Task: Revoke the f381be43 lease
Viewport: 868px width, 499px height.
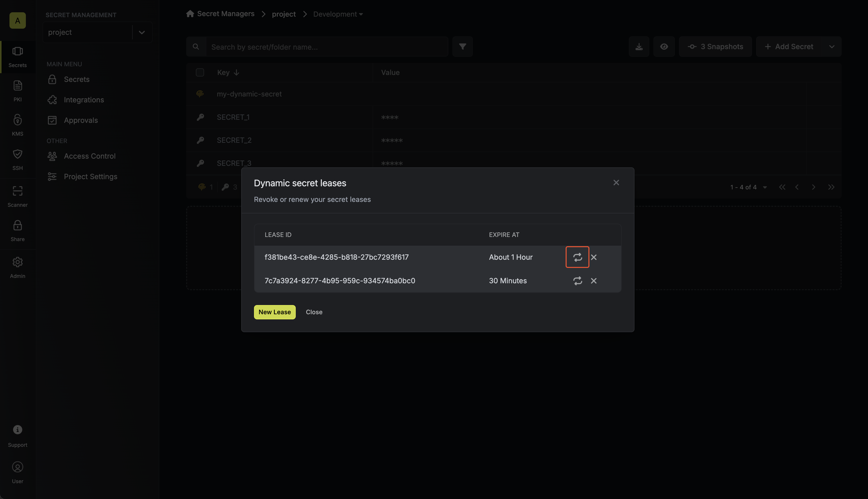Action: (594, 257)
